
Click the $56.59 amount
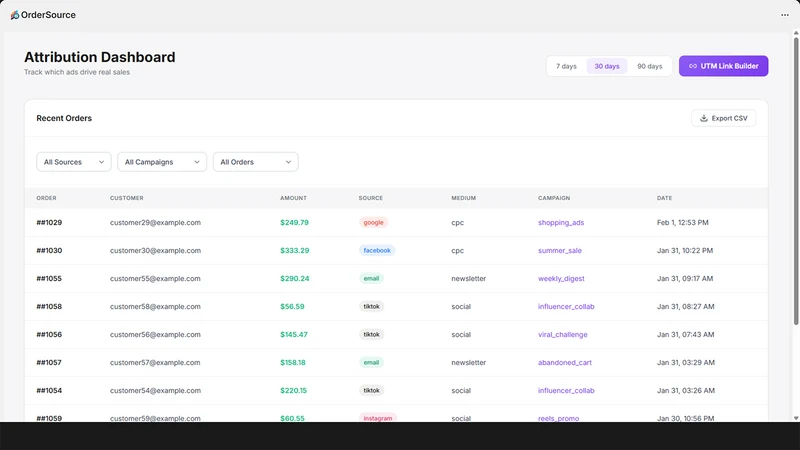tap(292, 307)
